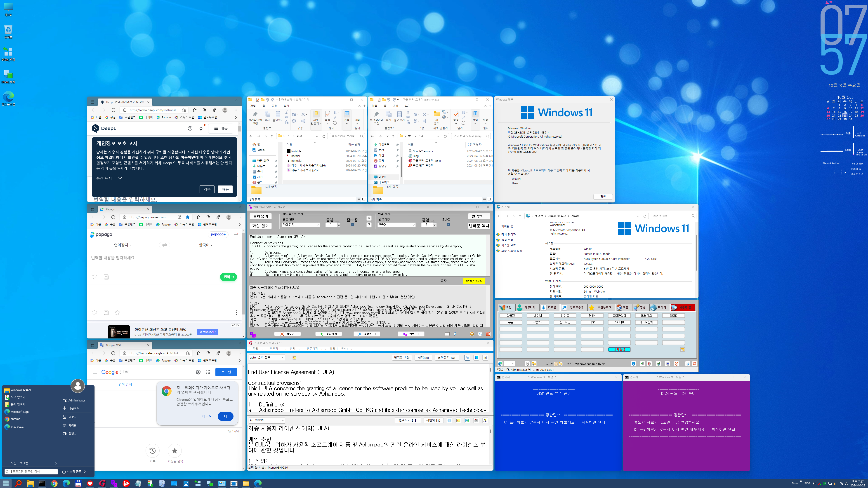Open the 방문하기 menu in 구글 번역 도우미
868x488 pixels.
pyautogui.click(x=312, y=349)
